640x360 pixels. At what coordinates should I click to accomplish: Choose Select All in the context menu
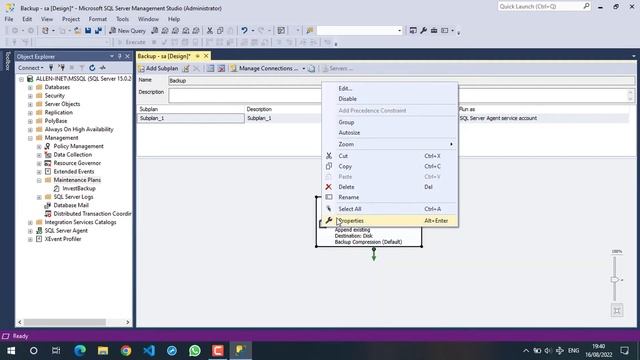tap(390, 209)
